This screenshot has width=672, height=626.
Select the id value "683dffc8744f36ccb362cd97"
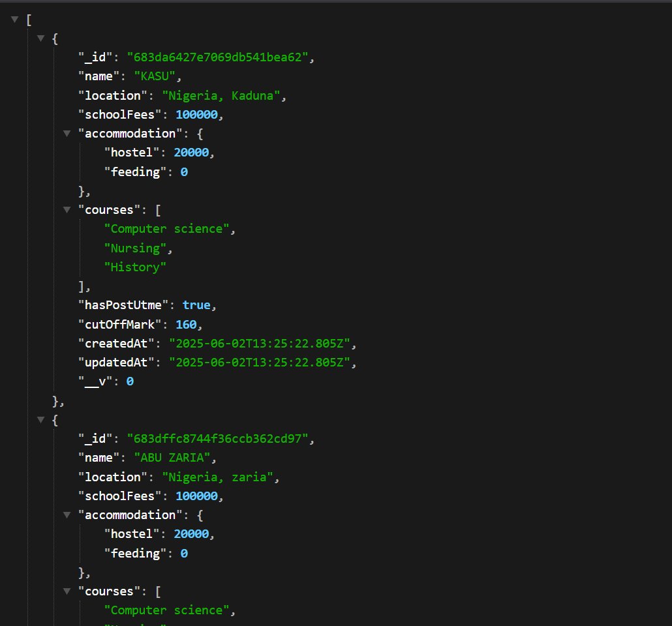click(218, 438)
